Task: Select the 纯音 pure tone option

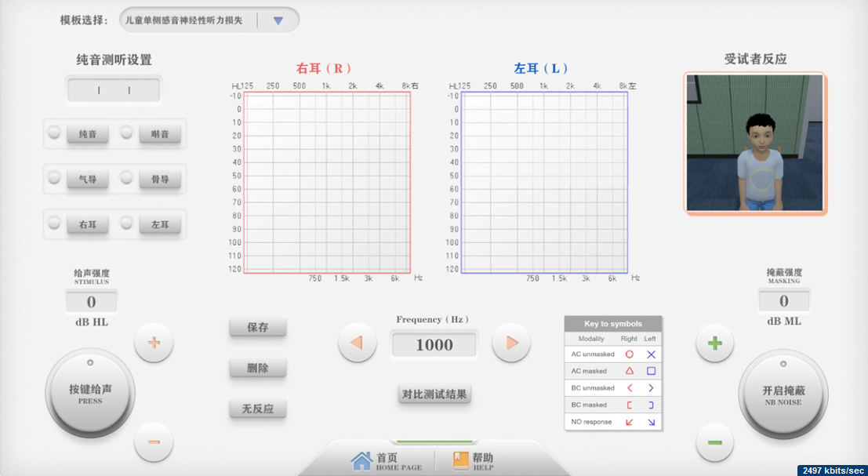Action: 87,134
